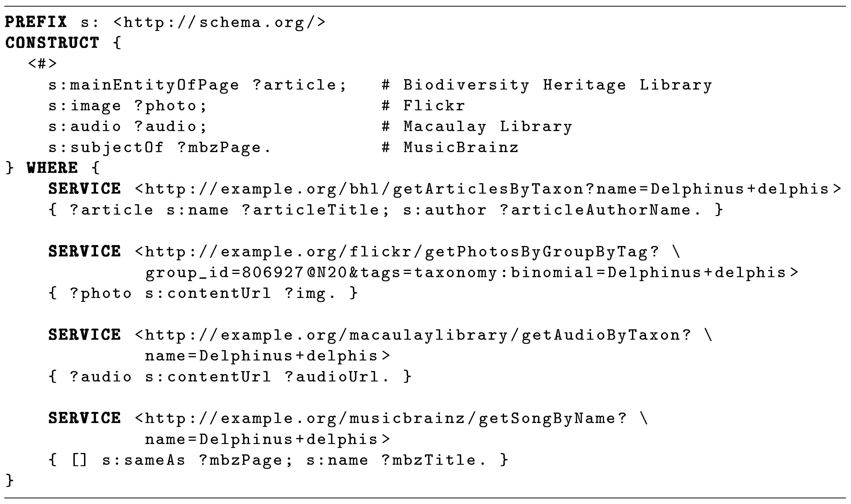
Task: Click the s:sameAs property
Action: (144, 460)
